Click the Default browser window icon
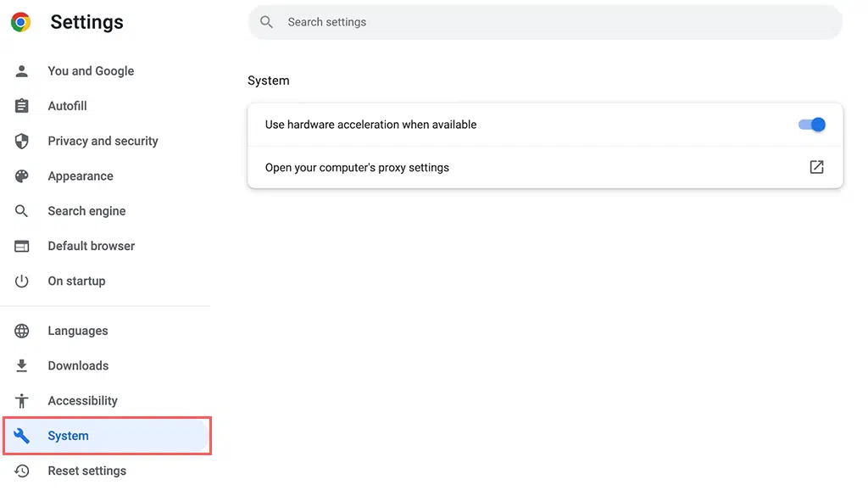Viewport: 868px width, 490px height. (x=22, y=246)
